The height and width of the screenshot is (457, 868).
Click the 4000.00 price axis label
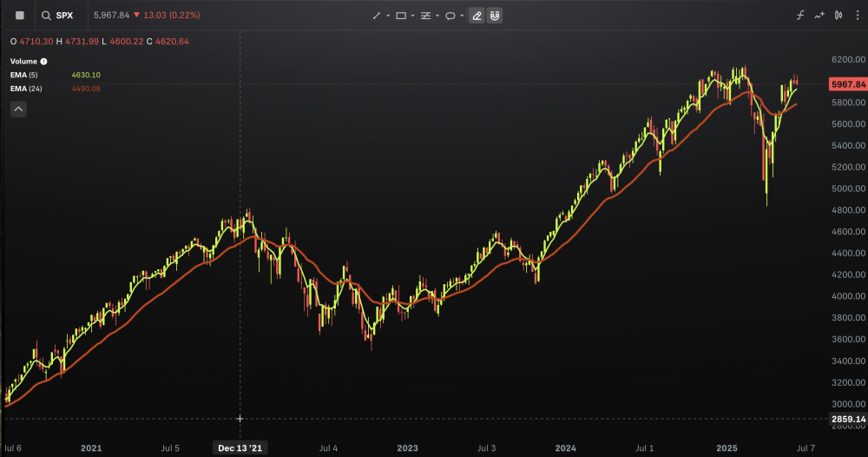(x=848, y=295)
